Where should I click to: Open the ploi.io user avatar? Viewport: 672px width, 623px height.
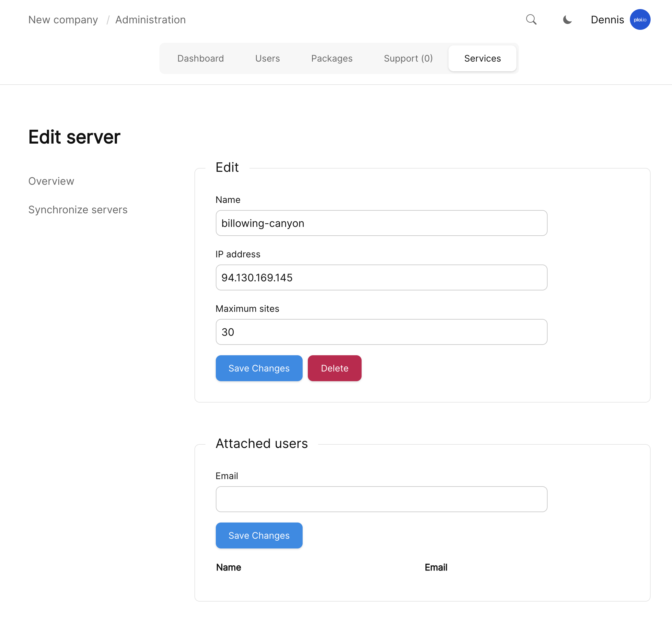(640, 19)
